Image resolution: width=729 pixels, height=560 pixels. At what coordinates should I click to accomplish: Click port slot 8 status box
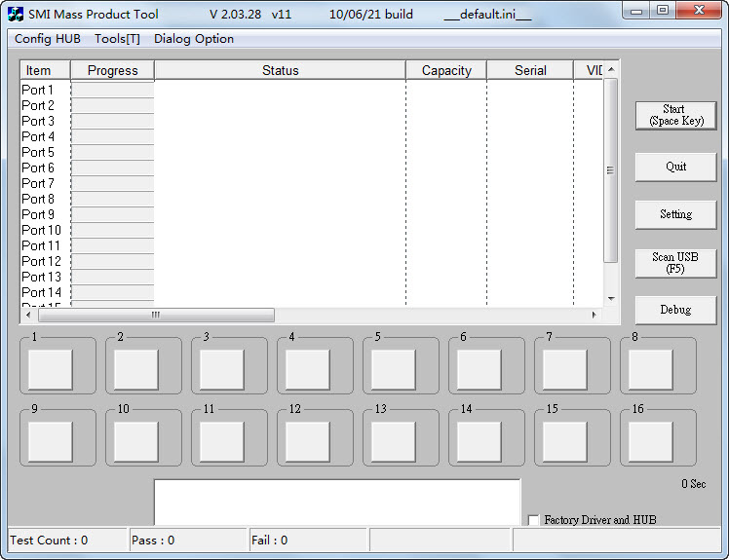click(x=650, y=369)
